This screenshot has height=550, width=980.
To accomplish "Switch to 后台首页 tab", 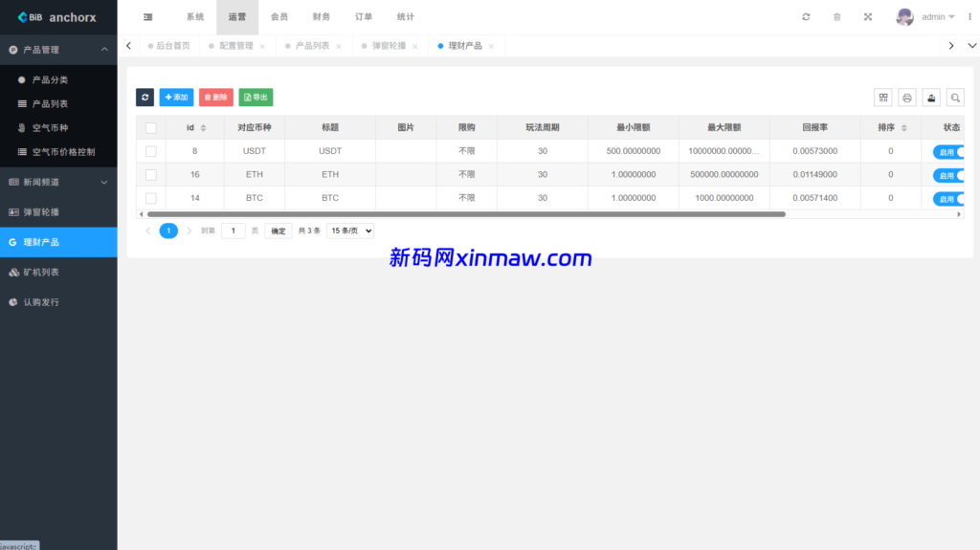I will coord(168,46).
